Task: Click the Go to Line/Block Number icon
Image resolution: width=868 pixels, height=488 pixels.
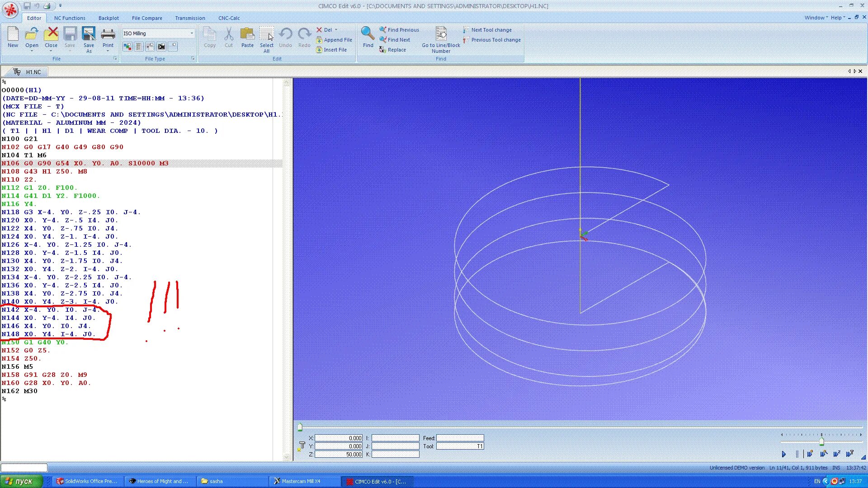Action: pyautogui.click(x=441, y=33)
